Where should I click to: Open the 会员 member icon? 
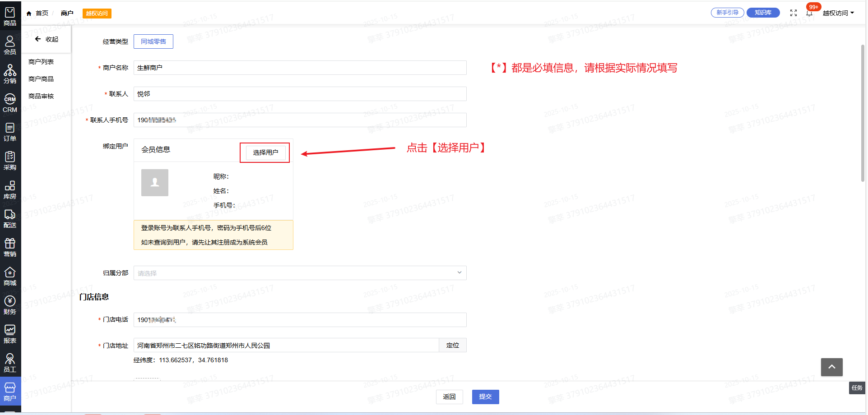point(10,45)
